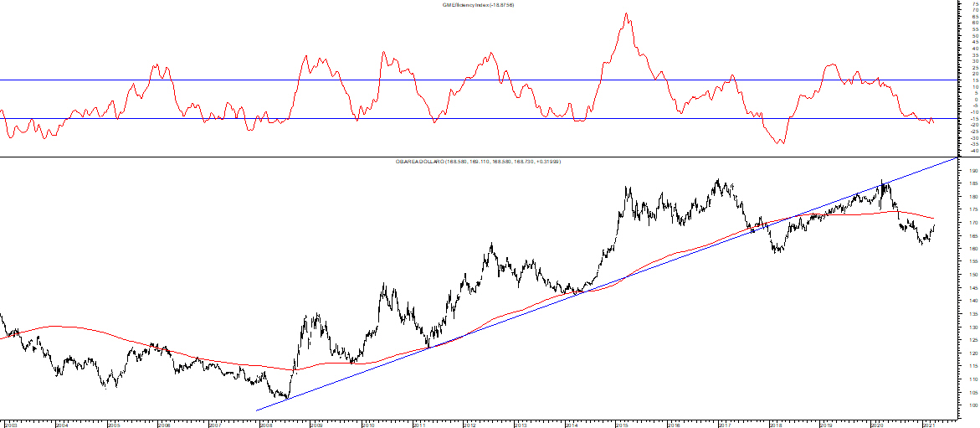The image size is (980, 428).
Task: Select the 2010 year label on time axis
Action: click(367, 425)
